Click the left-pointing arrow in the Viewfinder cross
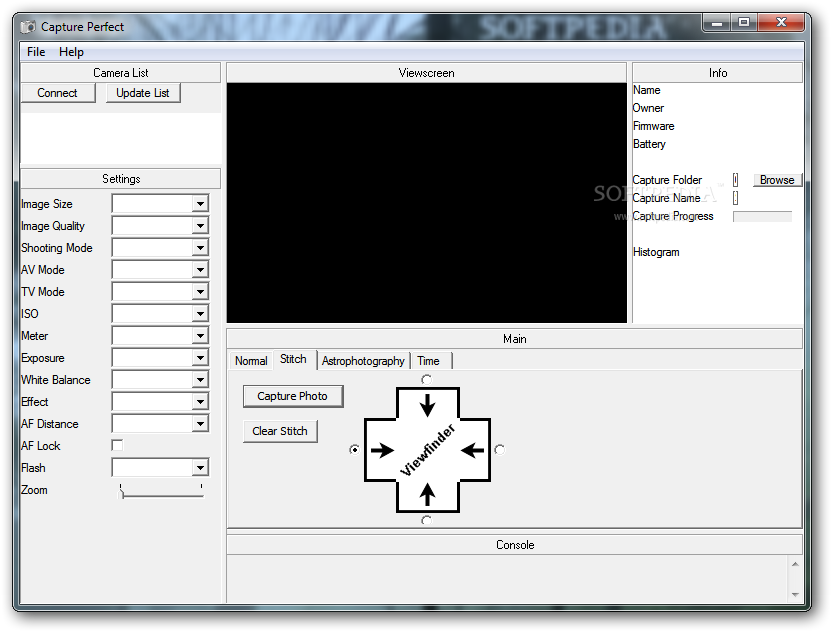 coord(472,451)
